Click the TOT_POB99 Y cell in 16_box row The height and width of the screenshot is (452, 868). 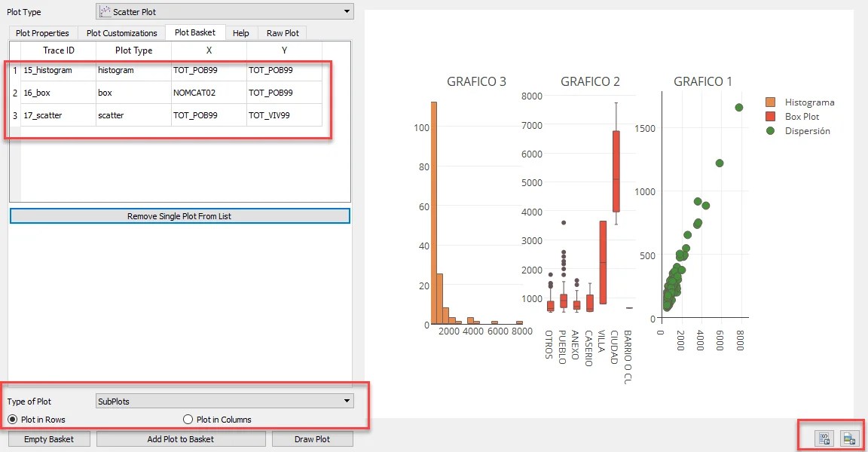coord(284,93)
